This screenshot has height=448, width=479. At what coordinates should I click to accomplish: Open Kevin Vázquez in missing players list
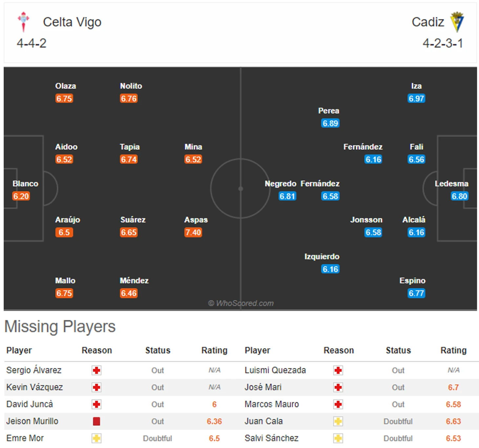[x=34, y=387]
